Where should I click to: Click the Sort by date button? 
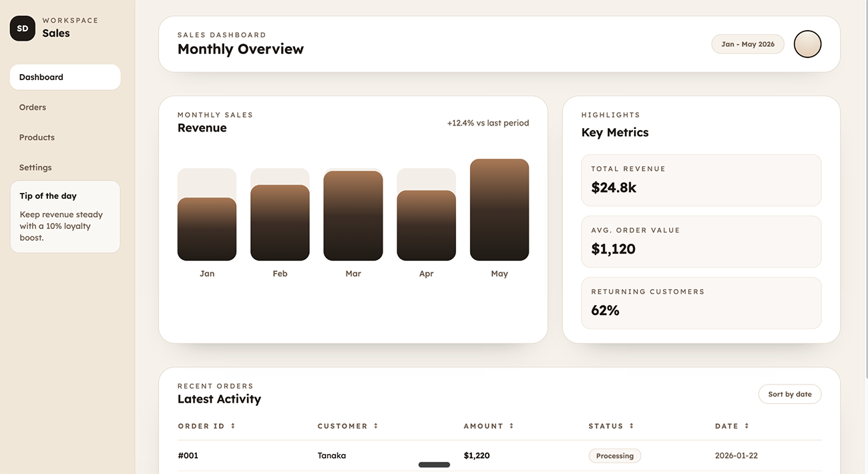[x=789, y=394]
